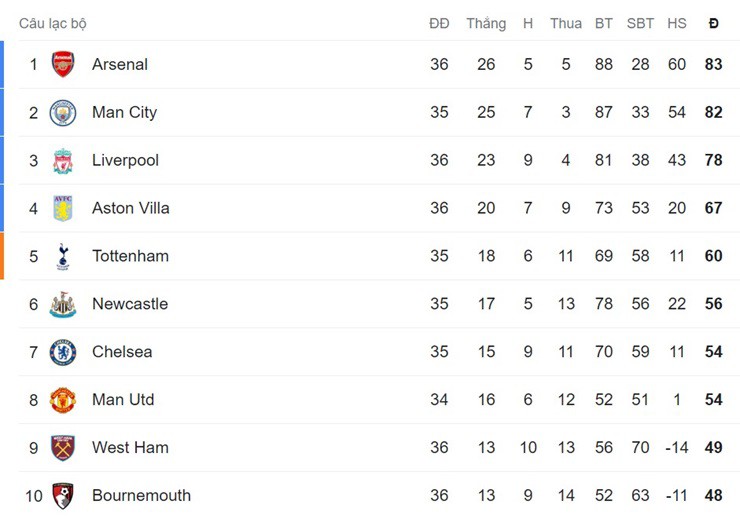Select the 'Thua' column header

566,23
